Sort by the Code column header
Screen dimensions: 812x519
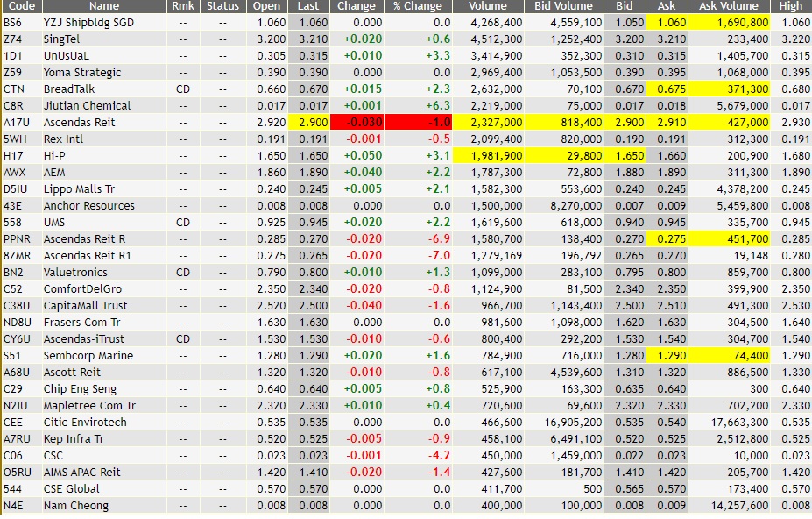[x=21, y=6]
